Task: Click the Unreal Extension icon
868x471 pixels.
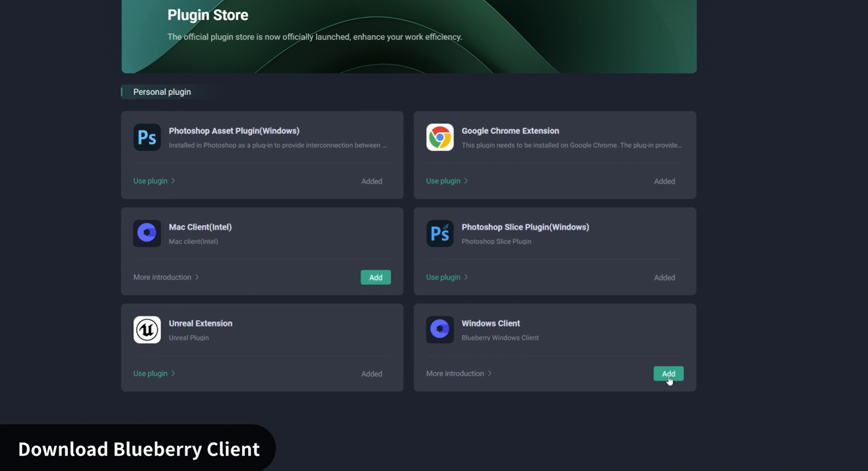Action: tap(147, 329)
